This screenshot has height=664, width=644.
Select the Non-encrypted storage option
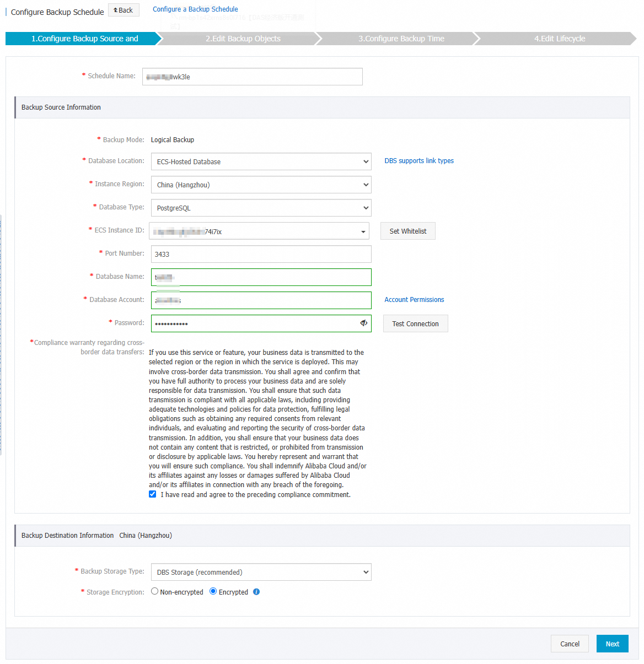pos(154,591)
